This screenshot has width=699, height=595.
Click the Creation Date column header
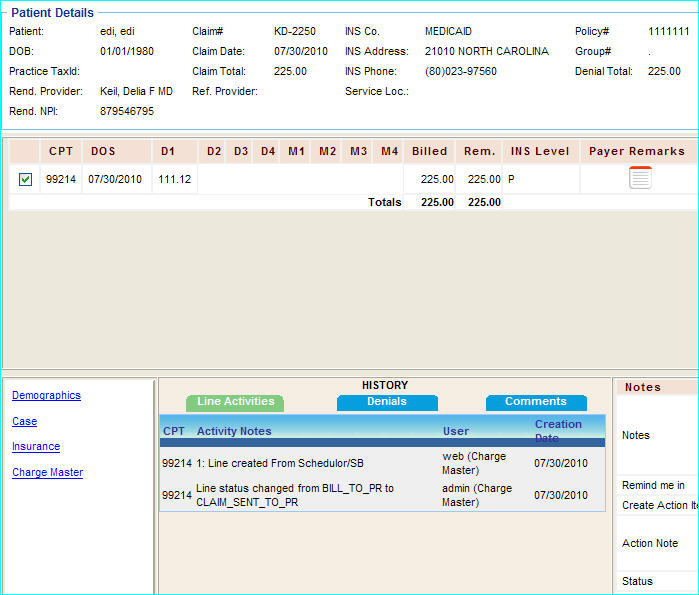pyautogui.click(x=558, y=431)
